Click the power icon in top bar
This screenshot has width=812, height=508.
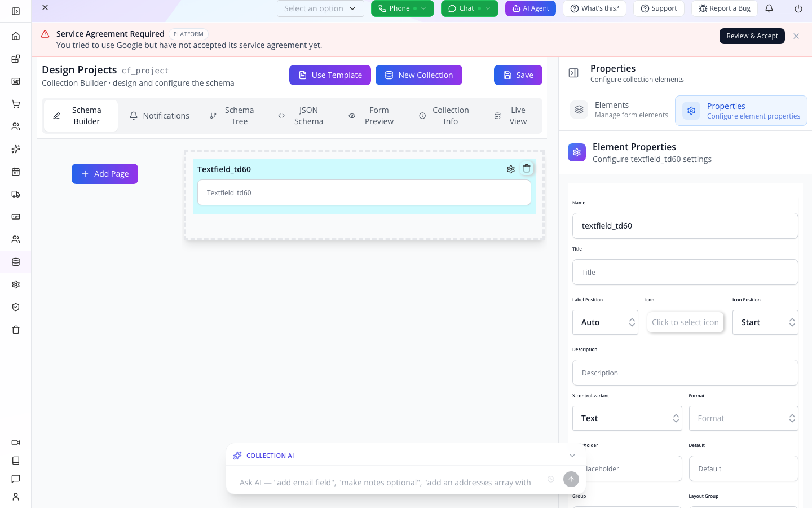tap(798, 8)
